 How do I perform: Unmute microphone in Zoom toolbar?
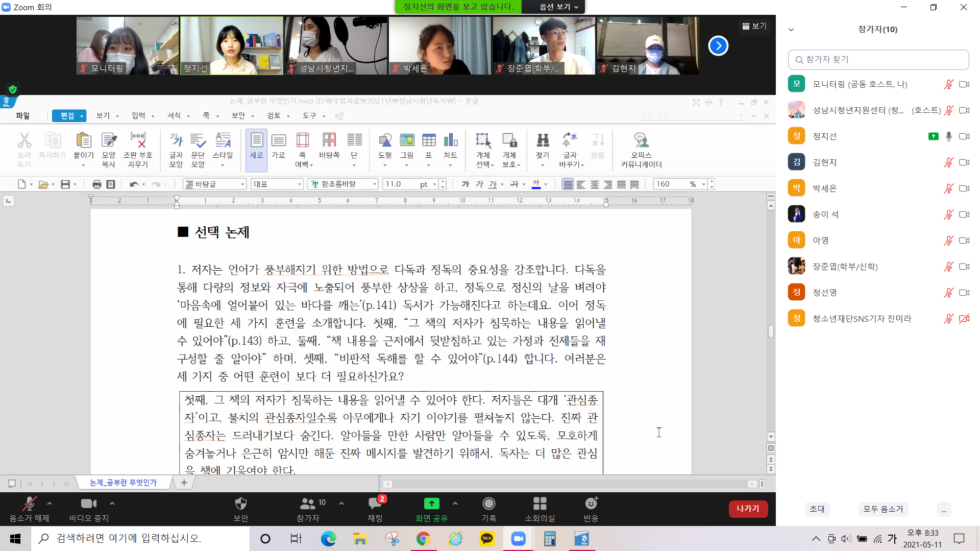point(29,509)
